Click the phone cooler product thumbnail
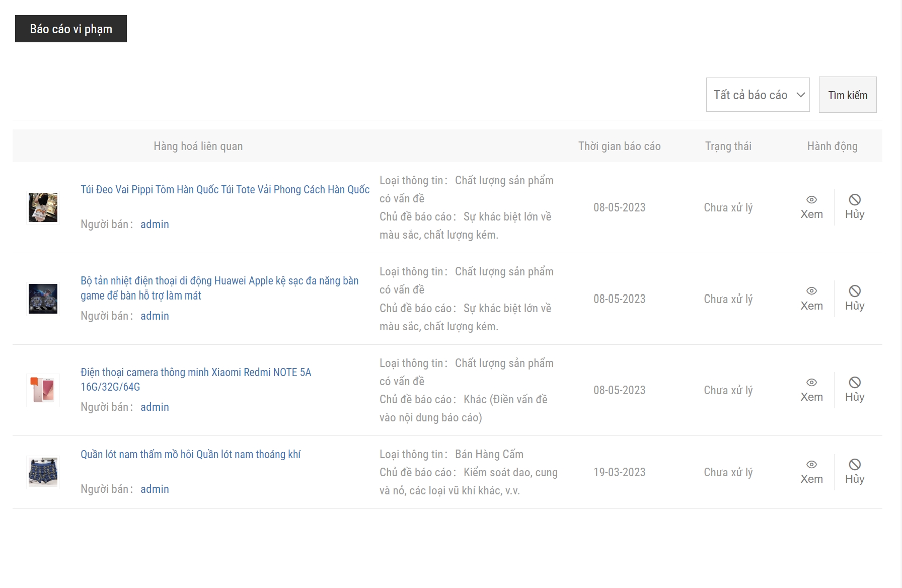Screen dimensions: 902x588 pos(43,299)
